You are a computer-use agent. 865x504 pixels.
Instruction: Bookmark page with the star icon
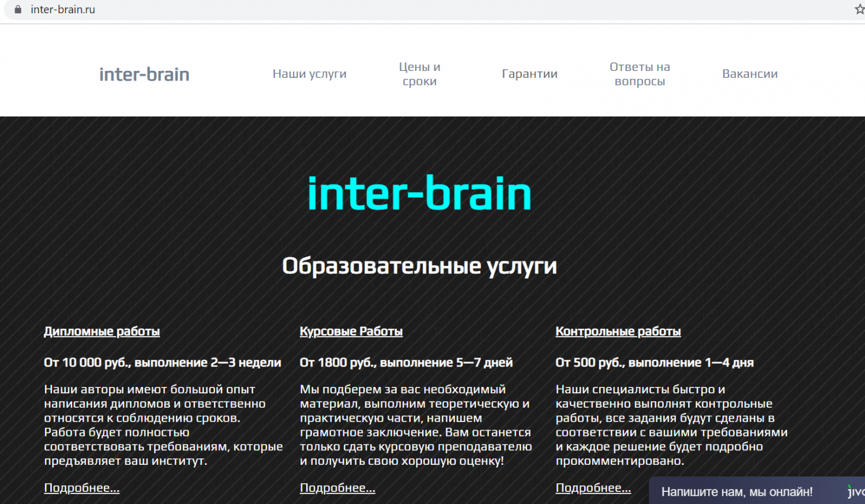tap(859, 9)
